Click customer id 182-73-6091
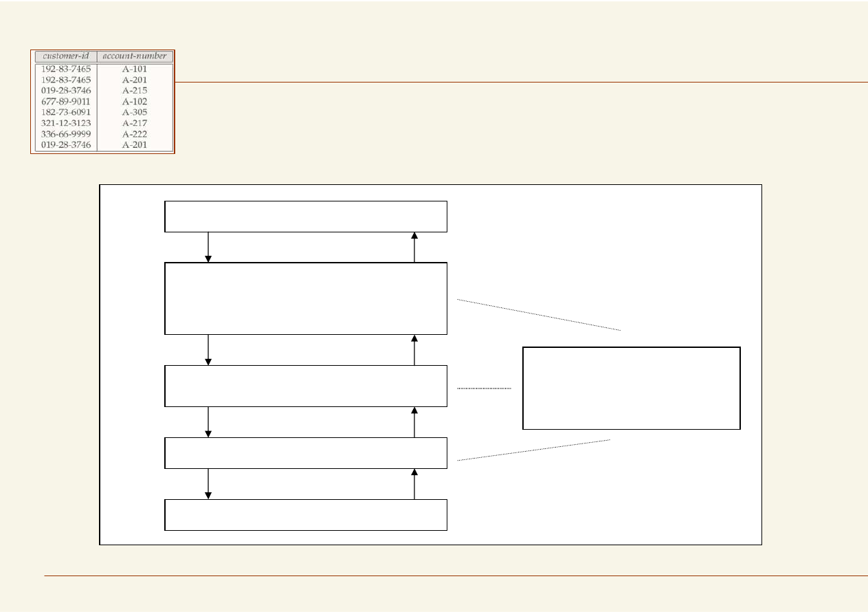 [66, 112]
